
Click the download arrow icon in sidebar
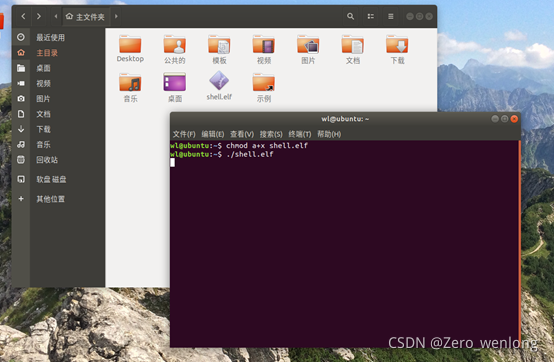(21, 129)
